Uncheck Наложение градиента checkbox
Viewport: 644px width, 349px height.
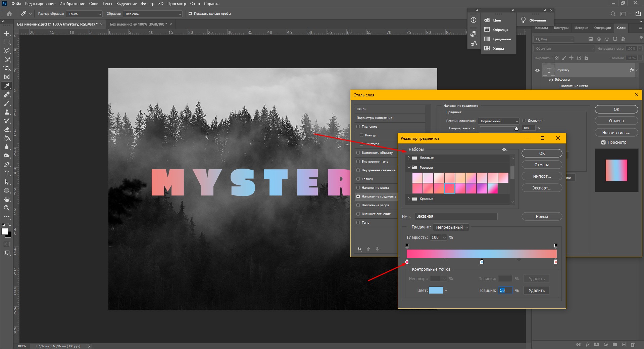(358, 197)
